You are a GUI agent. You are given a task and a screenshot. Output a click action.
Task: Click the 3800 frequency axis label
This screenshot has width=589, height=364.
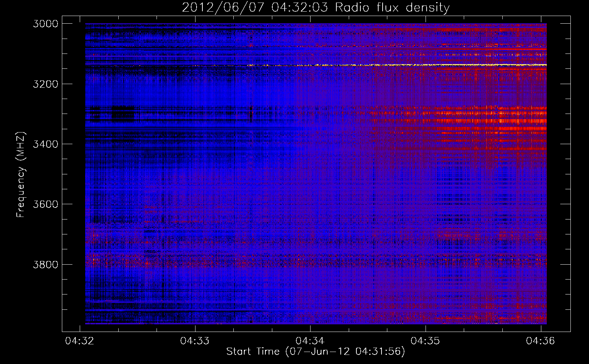(46, 264)
